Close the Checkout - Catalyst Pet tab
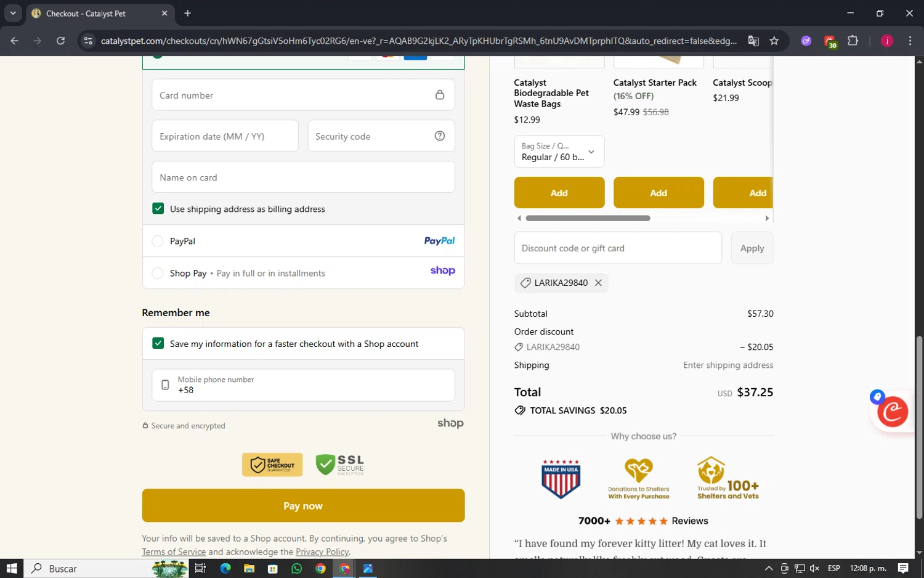The width and height of the screenshot is (924, 578). 164,13
